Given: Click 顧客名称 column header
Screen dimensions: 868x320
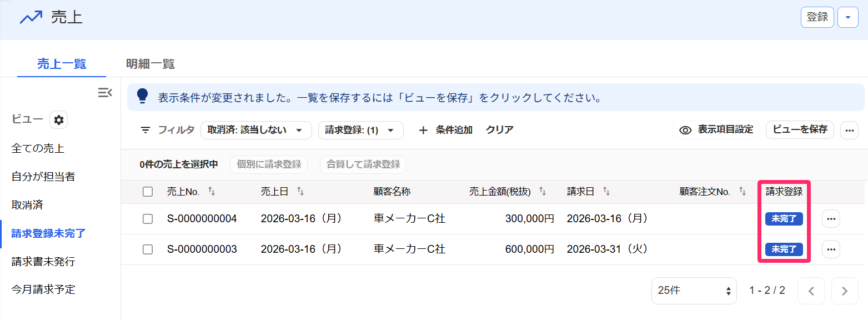Looking at the screenshot, I should coord(392,192).
